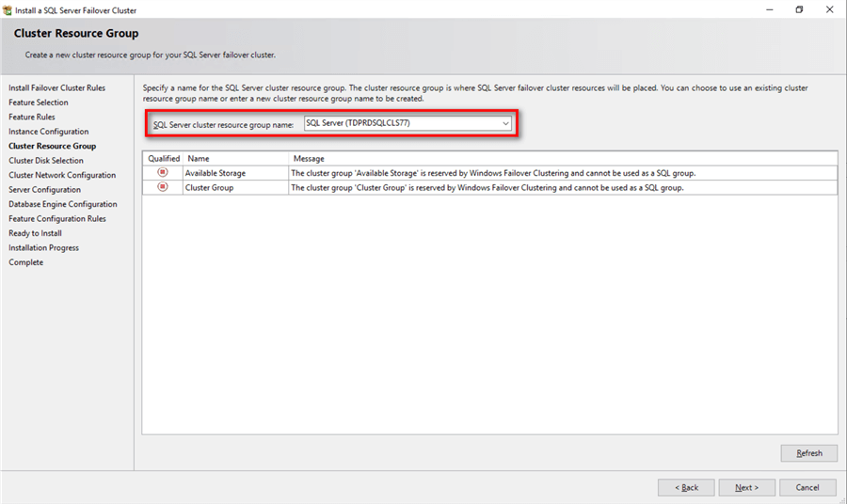Select Feature Rules step in sidebar
The image size is (847, 504).
click(x=32, y=118)
